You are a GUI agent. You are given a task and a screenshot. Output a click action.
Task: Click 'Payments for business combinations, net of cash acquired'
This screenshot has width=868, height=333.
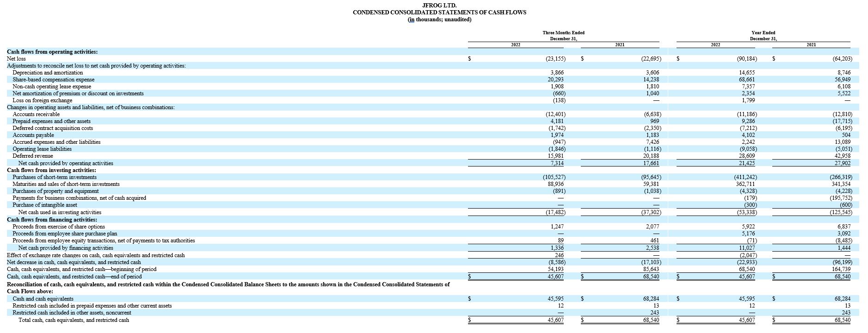point(79,198)
